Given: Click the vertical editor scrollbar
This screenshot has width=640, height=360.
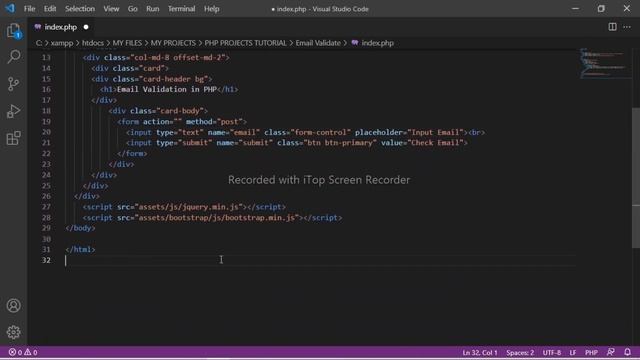Looking at the screenshot, I should point(636,178).
